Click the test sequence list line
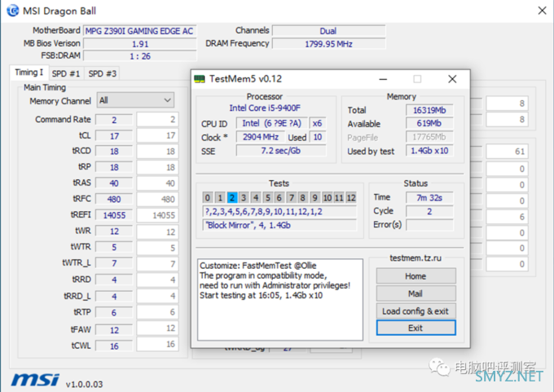 tap(279, 211)
